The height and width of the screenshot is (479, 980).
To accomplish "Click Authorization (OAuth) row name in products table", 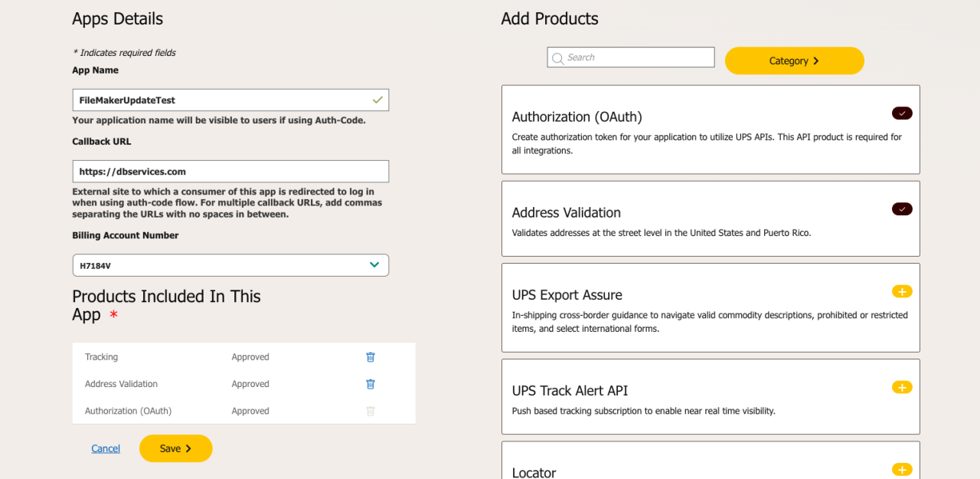I will 129,411.
